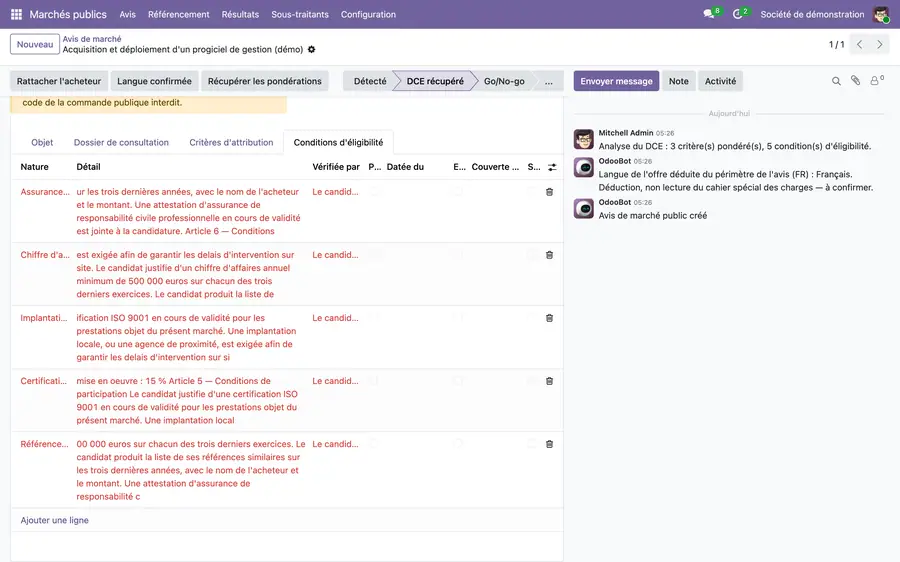Screen dimensions: 900x562
Task: Switch to the Dossier de consultation tab
Action: [121, 142]
